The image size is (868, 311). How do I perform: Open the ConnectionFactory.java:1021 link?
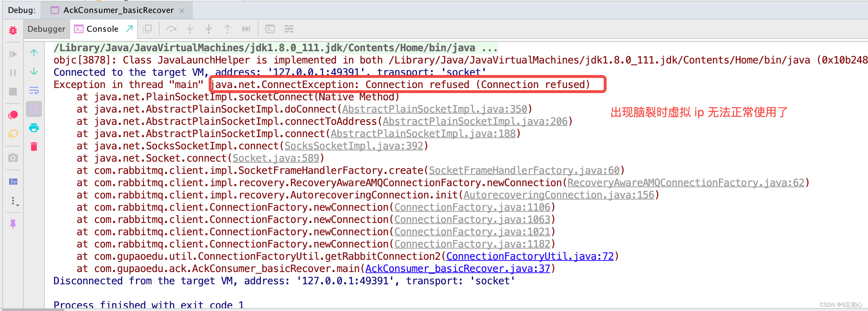point(472,232)
